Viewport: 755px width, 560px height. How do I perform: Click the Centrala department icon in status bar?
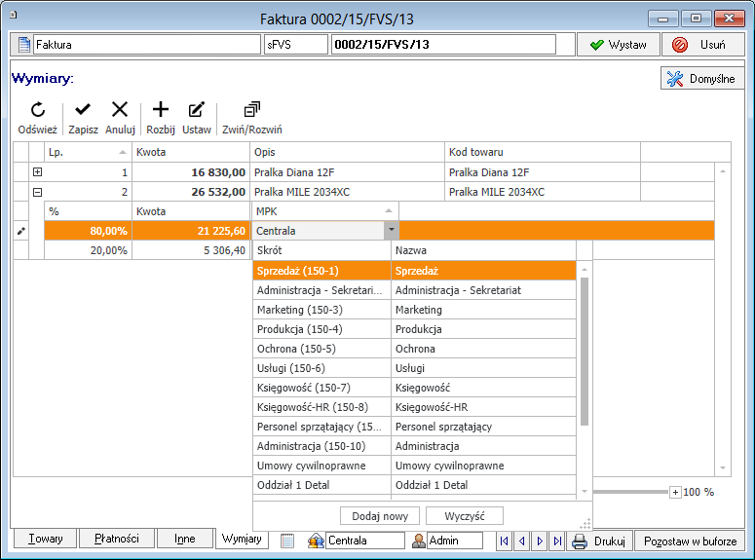click(316, 541)
